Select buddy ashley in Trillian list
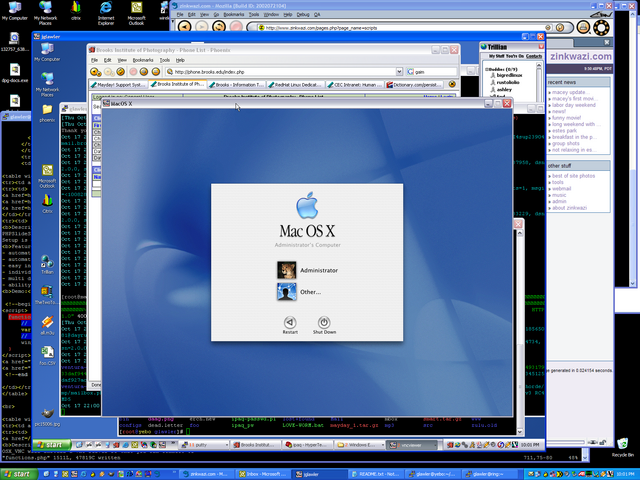The image size is (640, 480). (x=504, y=89)
